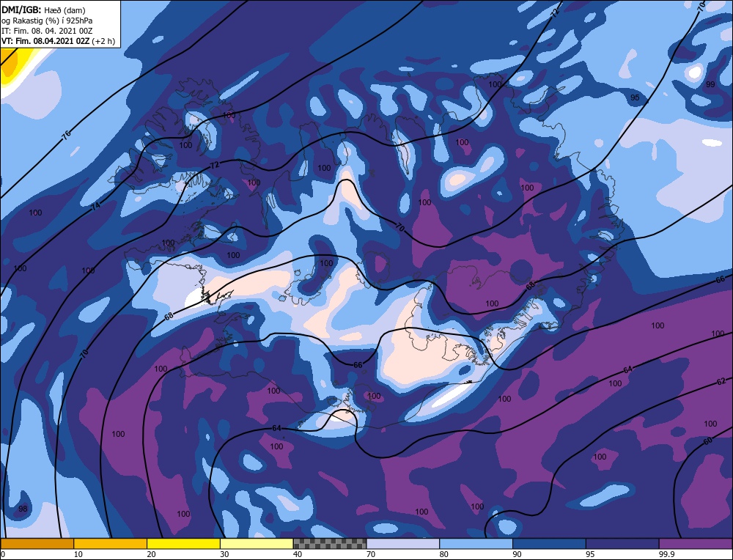This screenshot has width=733, height=560.
Task: Pick the lavender 70–80 legend swatch
Action: pos(403,543)
